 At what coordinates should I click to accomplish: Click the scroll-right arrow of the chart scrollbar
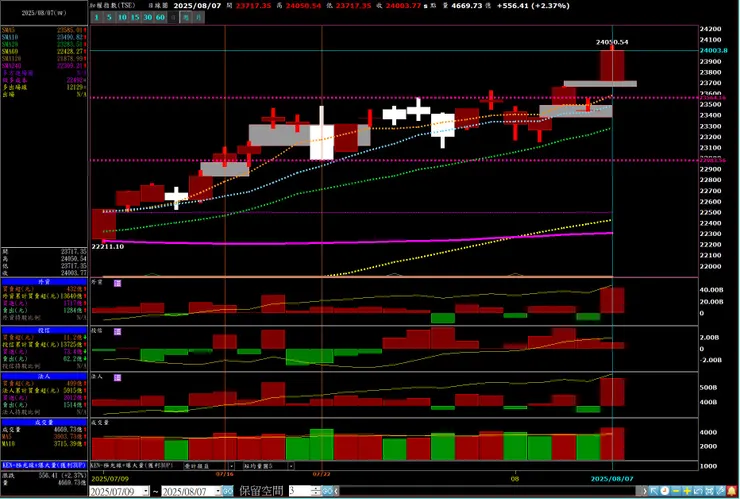click(645, 491)
